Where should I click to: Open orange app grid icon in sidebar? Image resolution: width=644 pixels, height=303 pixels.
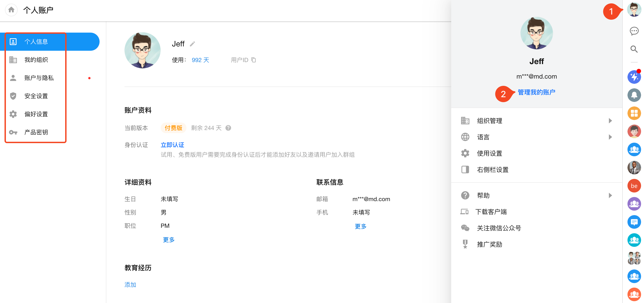point(634,113)
